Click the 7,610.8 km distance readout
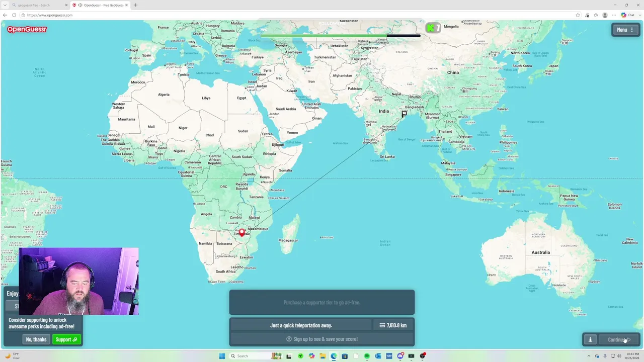This screenshot has height=362, width=644. (393, 325)
